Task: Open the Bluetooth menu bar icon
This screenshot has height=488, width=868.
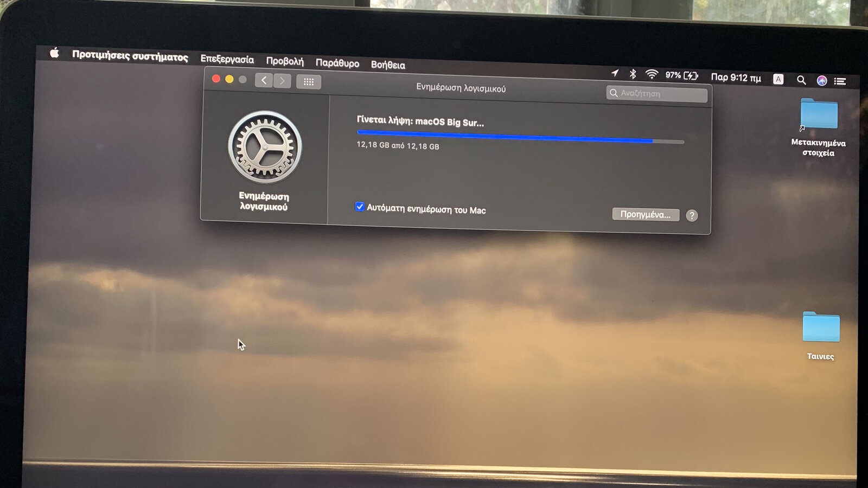Action: click(x=633, y=74)
